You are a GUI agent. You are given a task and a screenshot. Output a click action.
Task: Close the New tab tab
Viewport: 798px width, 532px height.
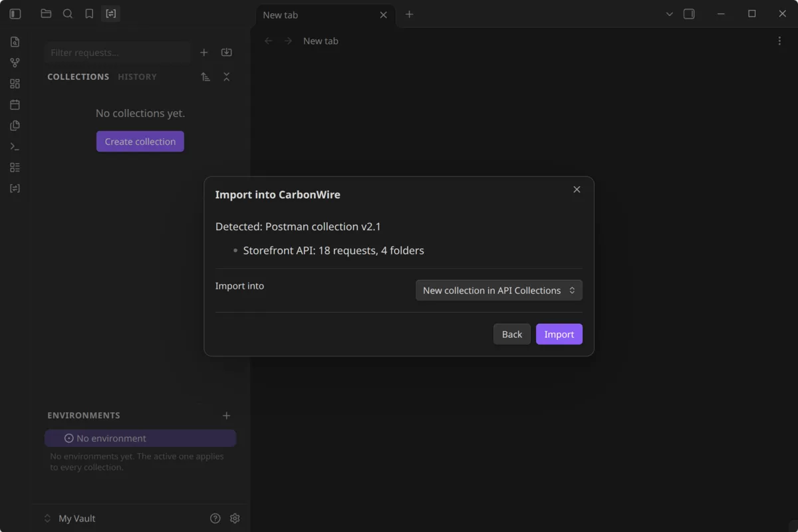(x=383, y=15)
